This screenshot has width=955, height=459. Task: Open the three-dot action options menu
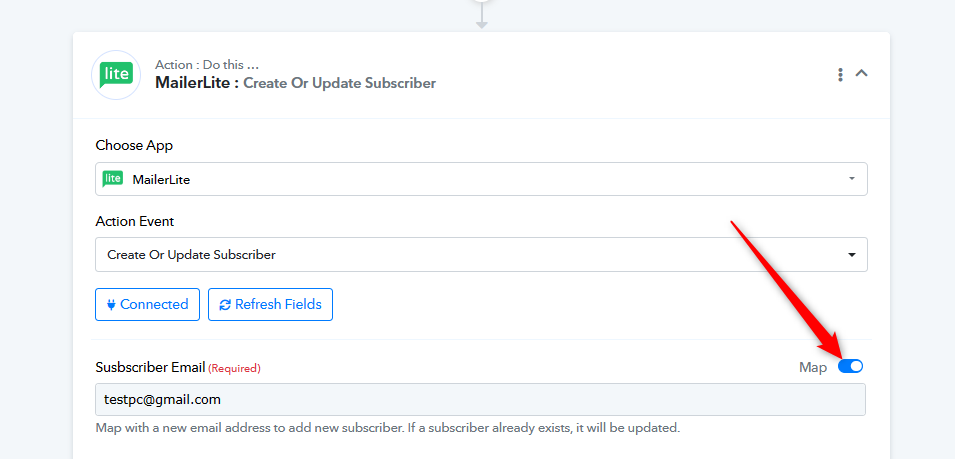coord(840,74)
